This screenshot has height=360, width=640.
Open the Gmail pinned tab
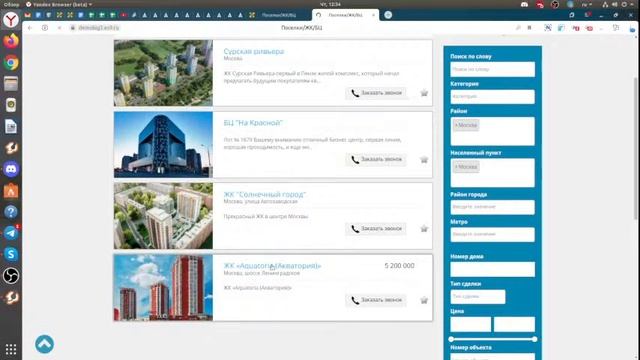click(x=28, y=15)
